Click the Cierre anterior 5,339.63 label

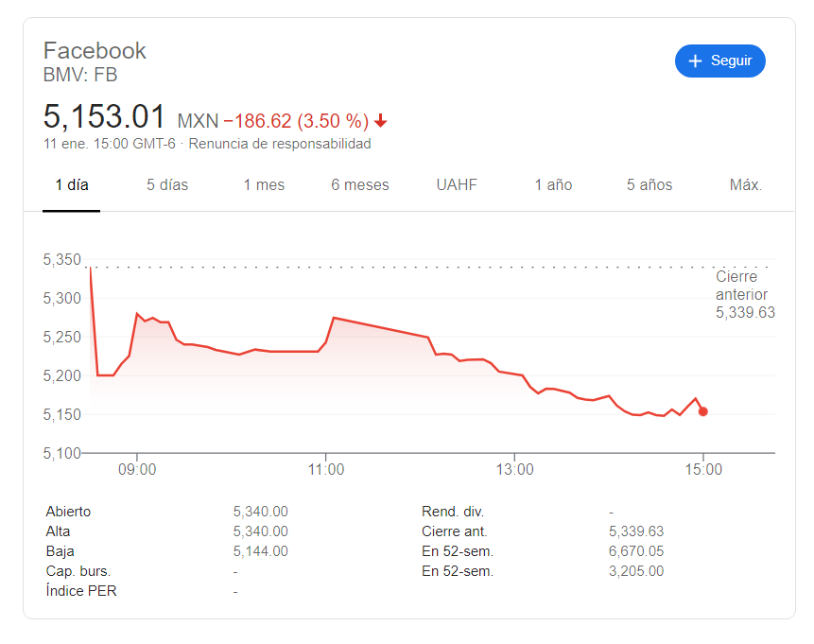pos(745,294)
